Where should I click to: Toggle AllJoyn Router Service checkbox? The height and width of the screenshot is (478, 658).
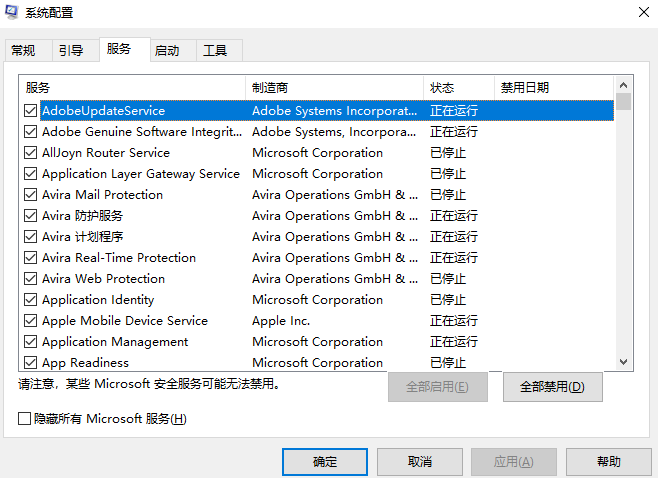pyautogui.click(x=31, y=153)
